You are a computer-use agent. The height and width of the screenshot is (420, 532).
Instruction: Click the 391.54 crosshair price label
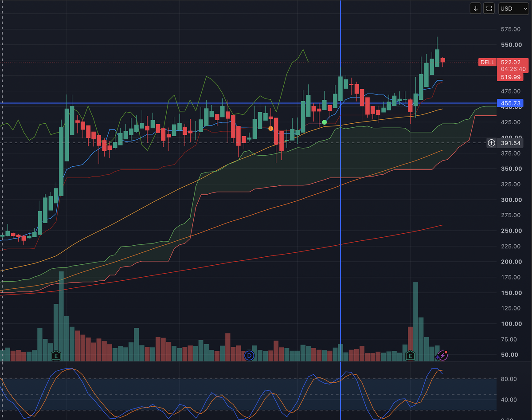tap(510, 143)
